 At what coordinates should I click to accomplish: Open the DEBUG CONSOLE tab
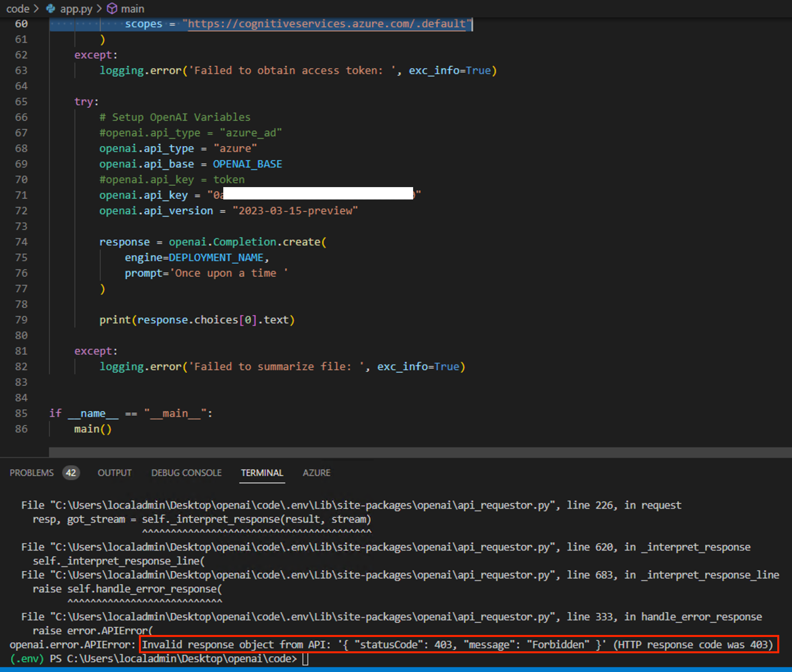(186, 473)
